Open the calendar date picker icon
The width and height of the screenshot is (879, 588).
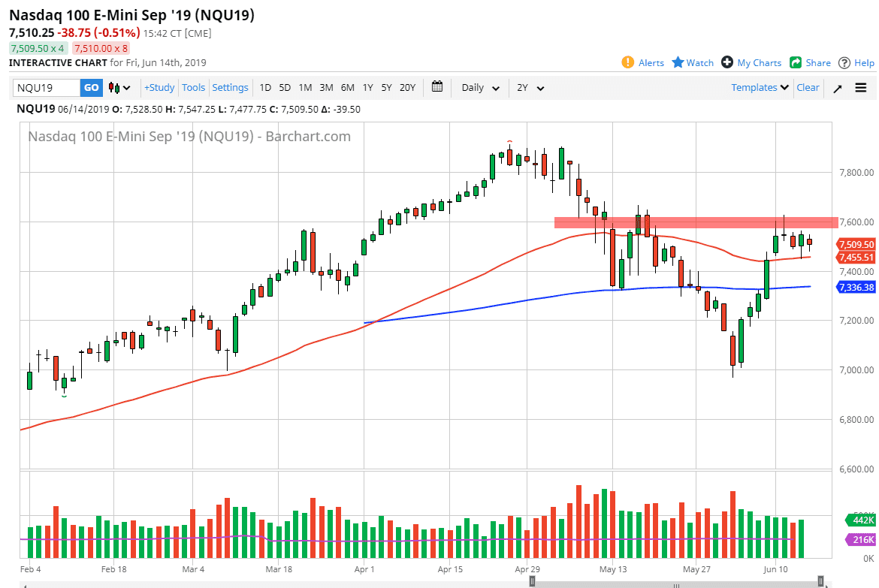point(437,88)
